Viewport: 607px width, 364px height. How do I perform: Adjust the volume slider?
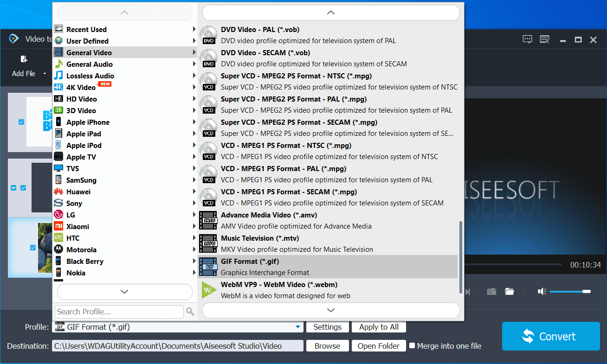click(x=570, y=291)
